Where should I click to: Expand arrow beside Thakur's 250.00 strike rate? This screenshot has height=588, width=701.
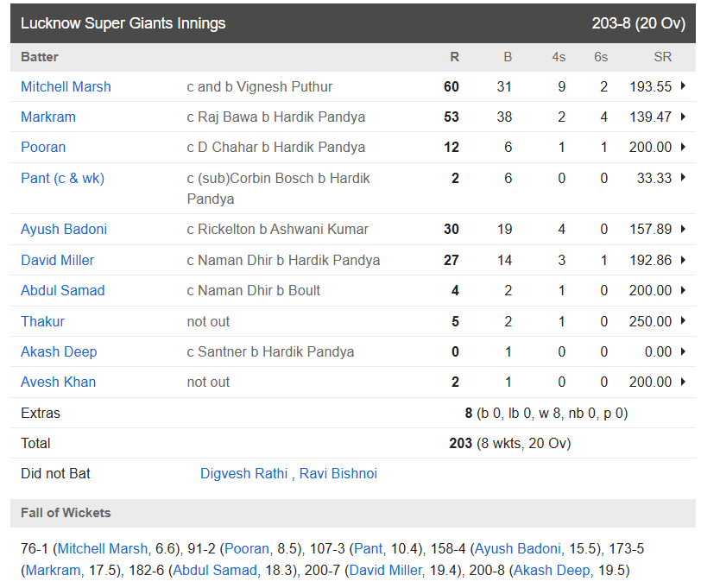[684, 321]
